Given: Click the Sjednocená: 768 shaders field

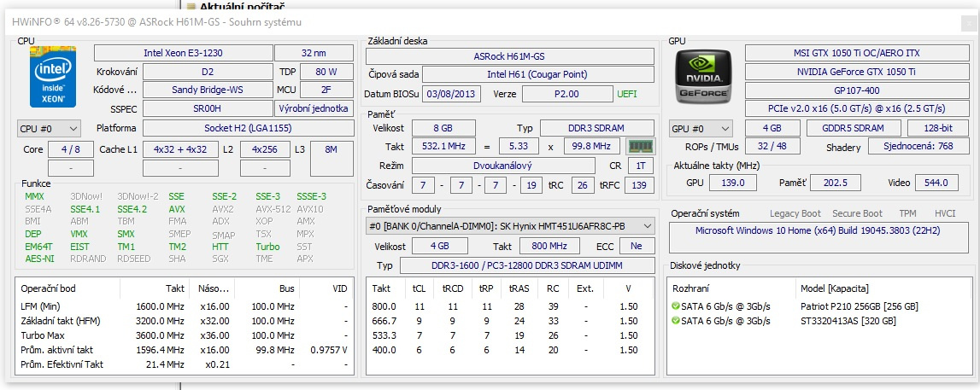Looking at the screenshot, I should [x=918, y=148].
